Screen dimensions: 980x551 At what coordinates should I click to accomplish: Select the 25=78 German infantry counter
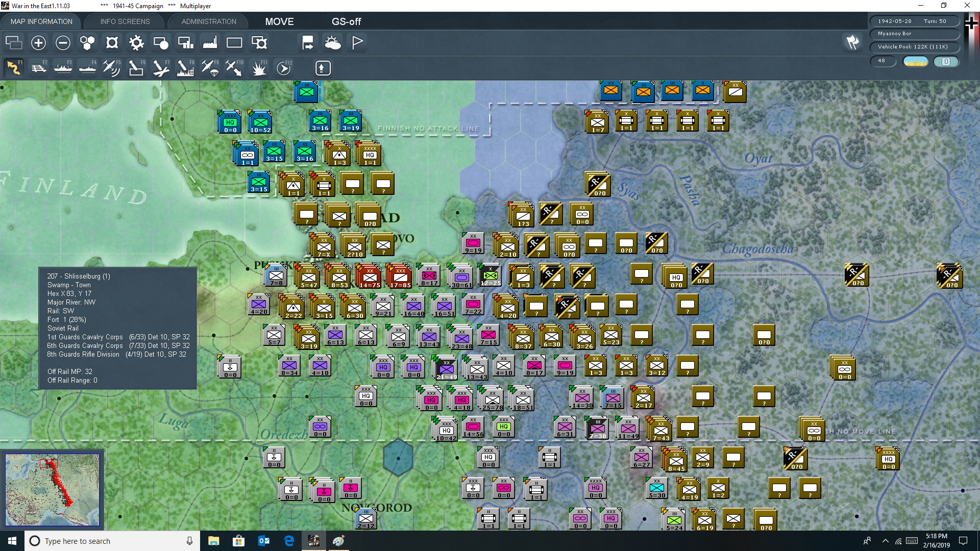tap(492, 398)
